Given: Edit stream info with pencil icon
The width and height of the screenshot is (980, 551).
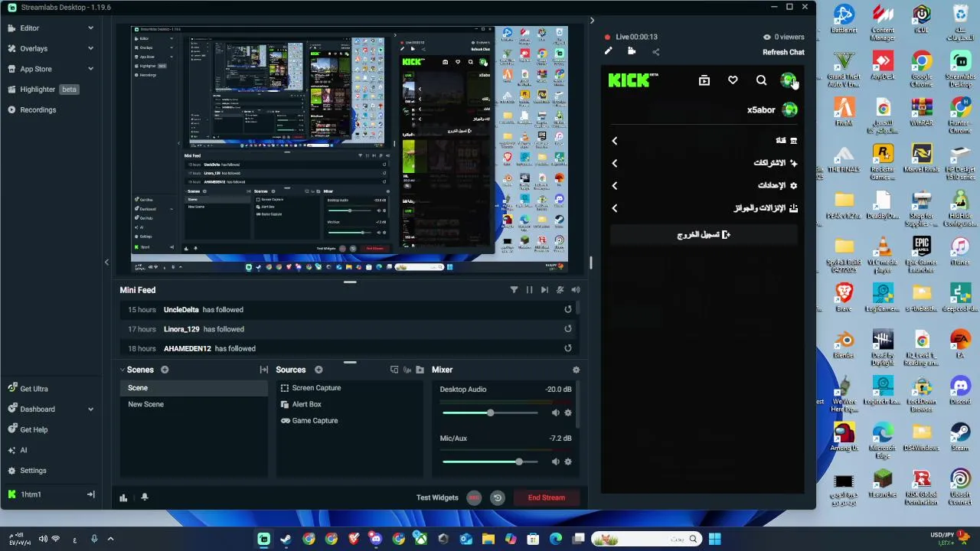Looking at the screenshot, I should pyautogui.click(x=608, y=51).
